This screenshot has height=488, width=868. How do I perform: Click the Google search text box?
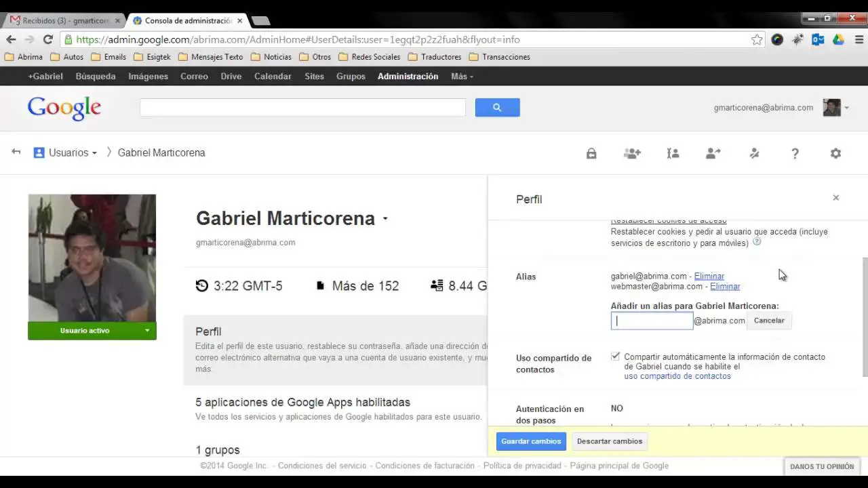click(x=302, y=107)
